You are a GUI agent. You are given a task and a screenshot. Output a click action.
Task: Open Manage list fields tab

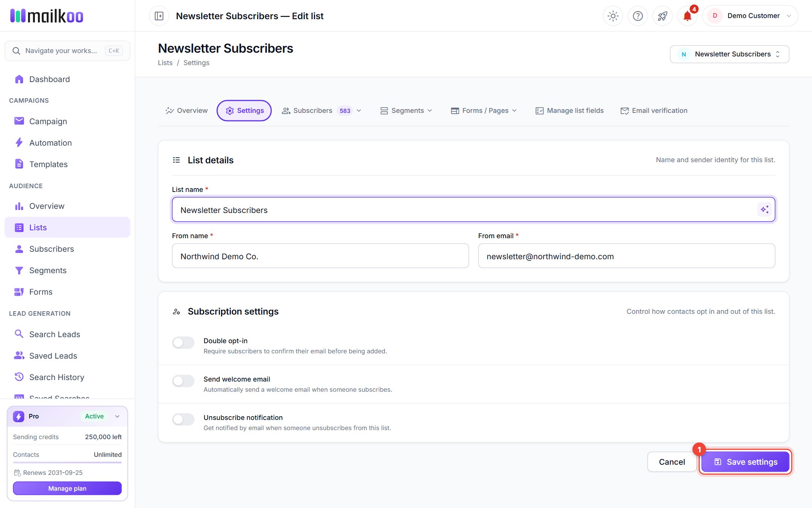click(x=570, y=111)
